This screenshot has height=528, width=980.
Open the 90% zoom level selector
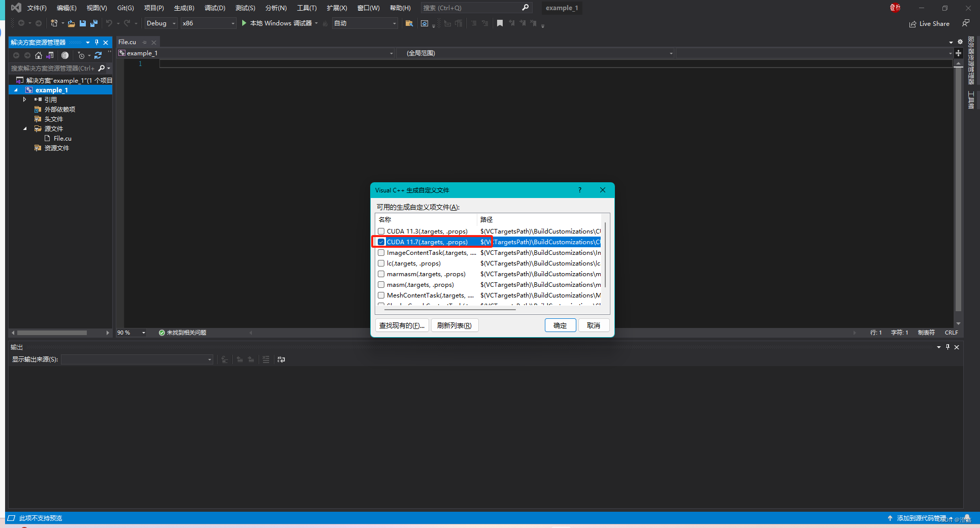pos(130,333)
